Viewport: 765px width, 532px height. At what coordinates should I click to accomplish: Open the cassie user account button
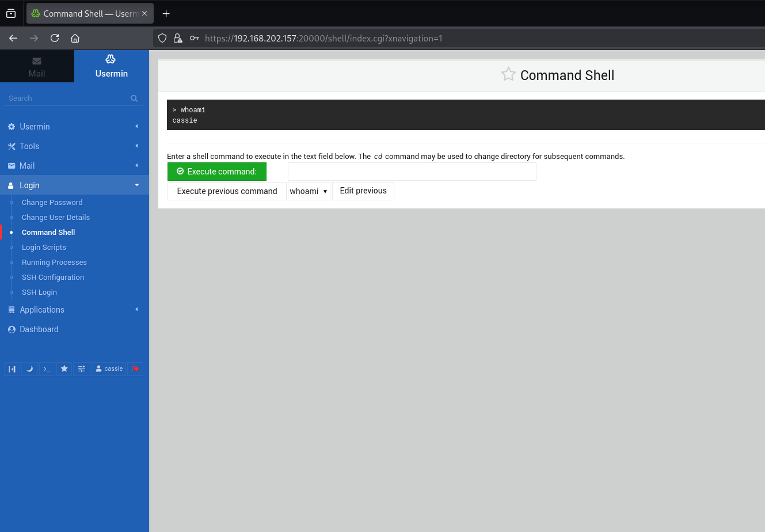click(109, 368)
